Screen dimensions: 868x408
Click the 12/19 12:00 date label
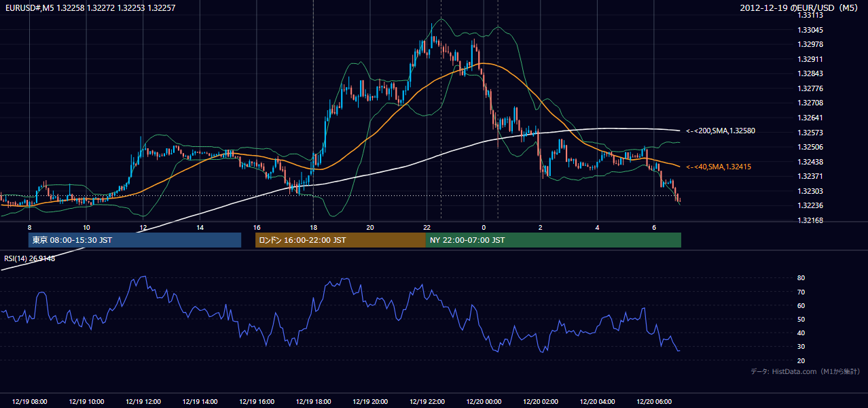(x=143, y=401)
